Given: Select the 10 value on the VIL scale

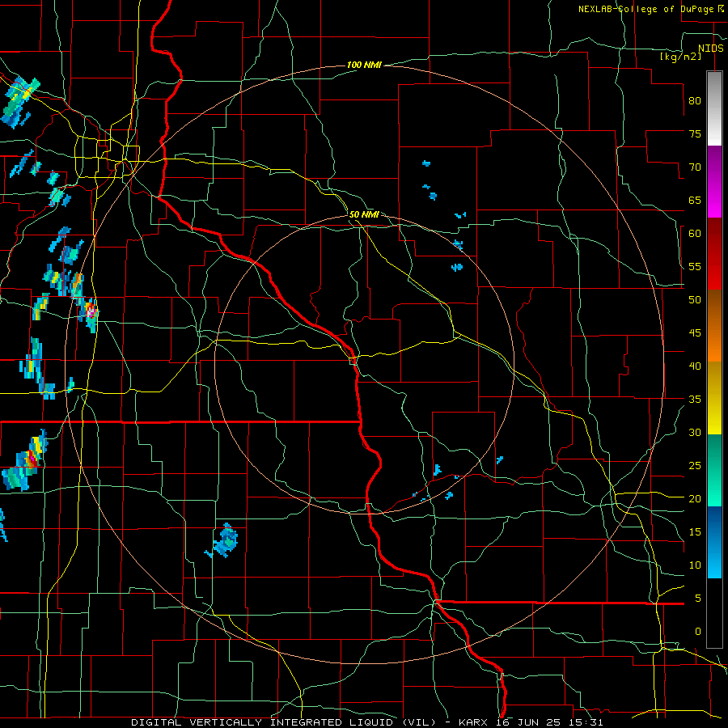Looking at the screenshot, I should click(x=695, y=565).
